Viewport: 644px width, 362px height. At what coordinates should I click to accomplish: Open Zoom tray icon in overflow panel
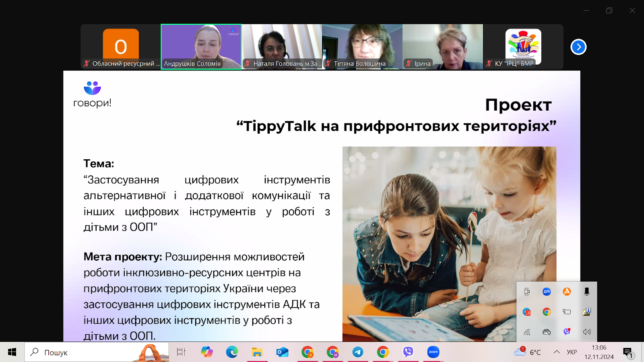(x=547, y=292)
